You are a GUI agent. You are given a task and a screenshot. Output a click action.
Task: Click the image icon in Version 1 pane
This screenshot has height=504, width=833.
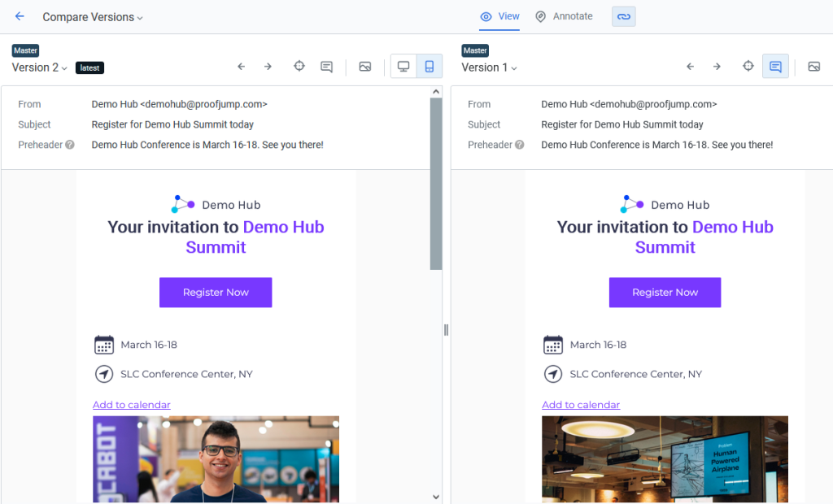click(813, 67)
